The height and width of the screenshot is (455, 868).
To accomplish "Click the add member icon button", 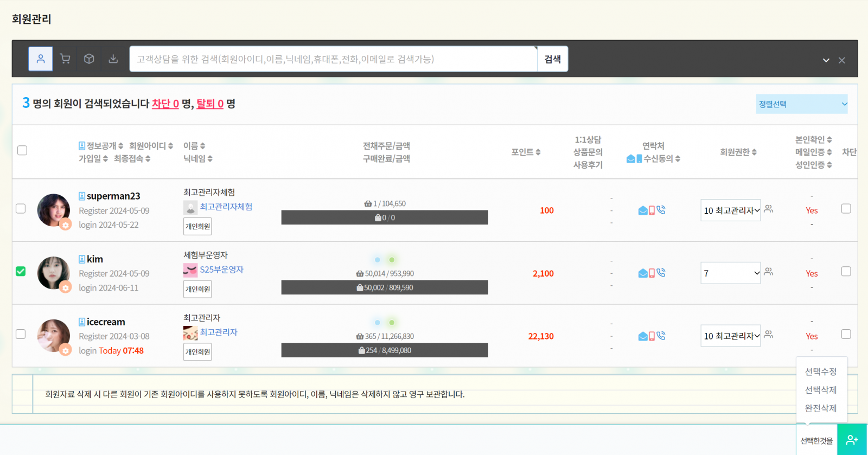I will [852, 440].
